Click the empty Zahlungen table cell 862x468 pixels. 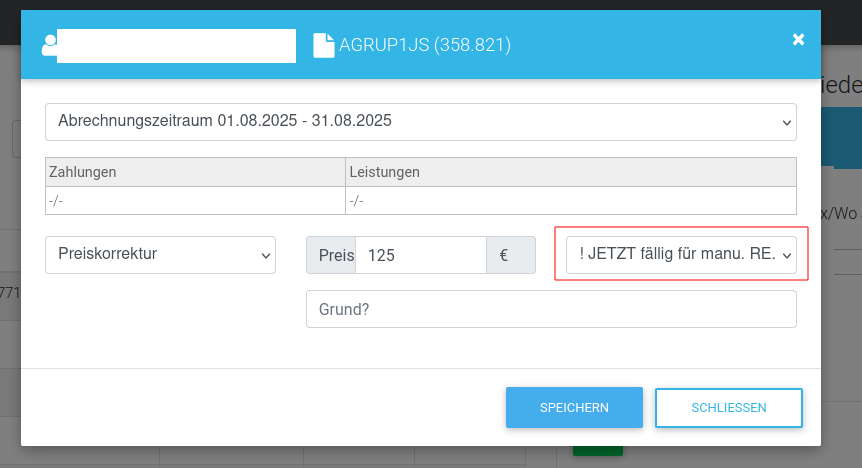[195, 201]
